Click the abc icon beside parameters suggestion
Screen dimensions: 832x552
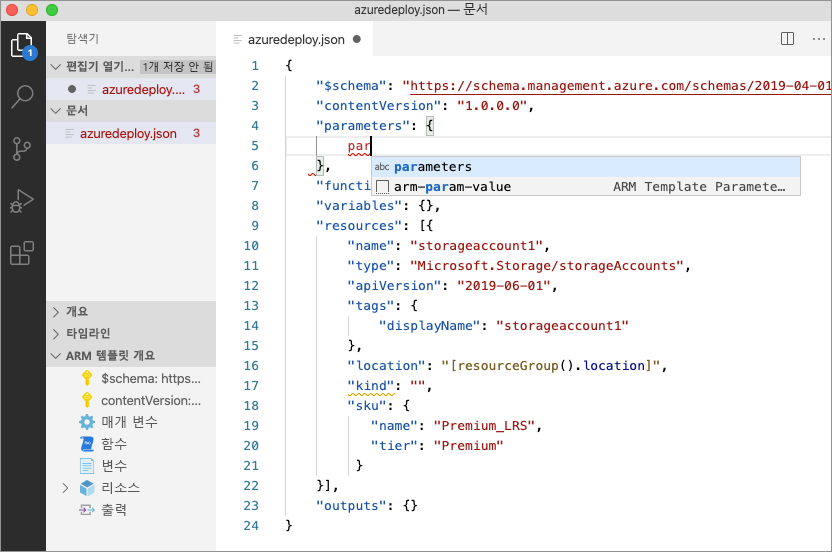tap(382, 167)
